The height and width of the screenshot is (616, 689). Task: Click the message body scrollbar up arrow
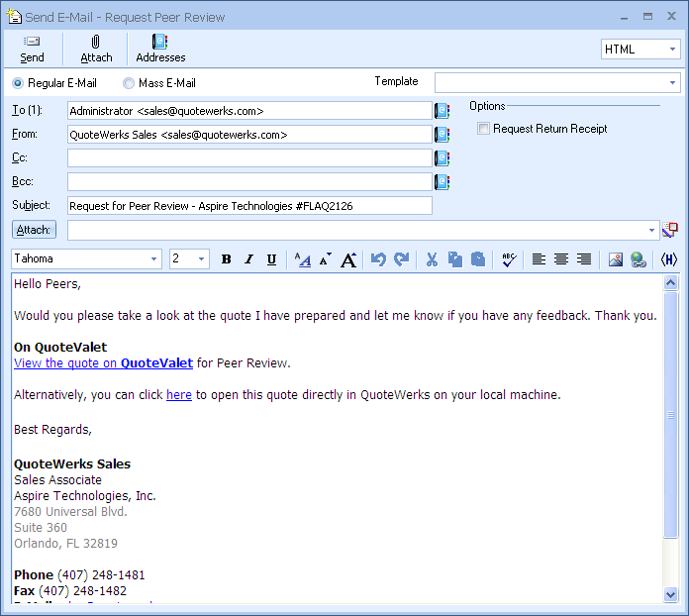pos(670,282)
